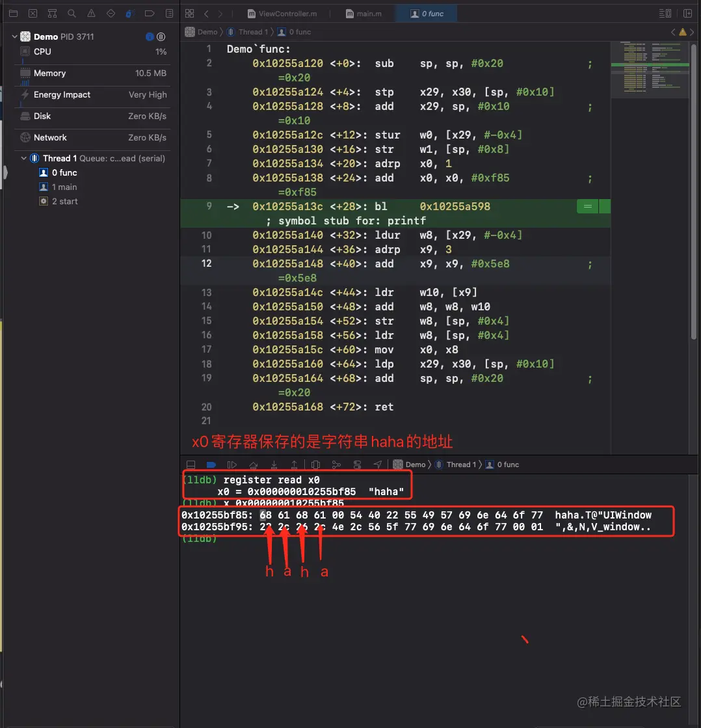The width and height of the screenshot is (701, 728).
Task: Deactivate breakpoints blue tag toggle
Action: [211, 465]
